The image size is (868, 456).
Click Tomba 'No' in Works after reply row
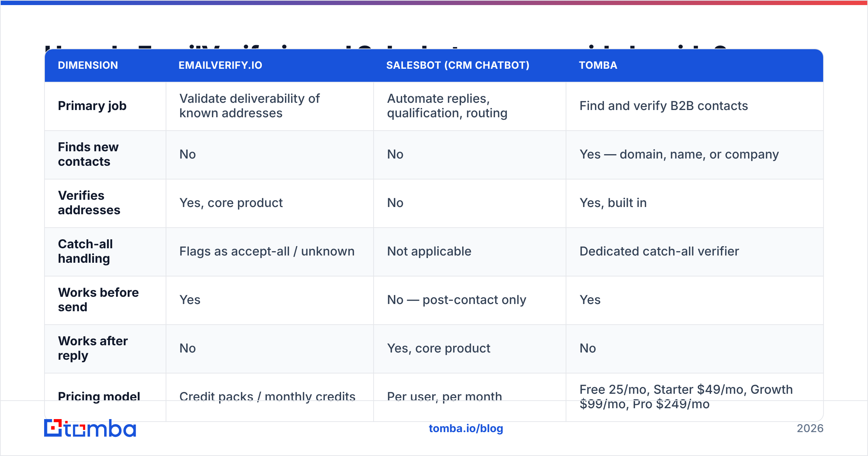point(588,349)
